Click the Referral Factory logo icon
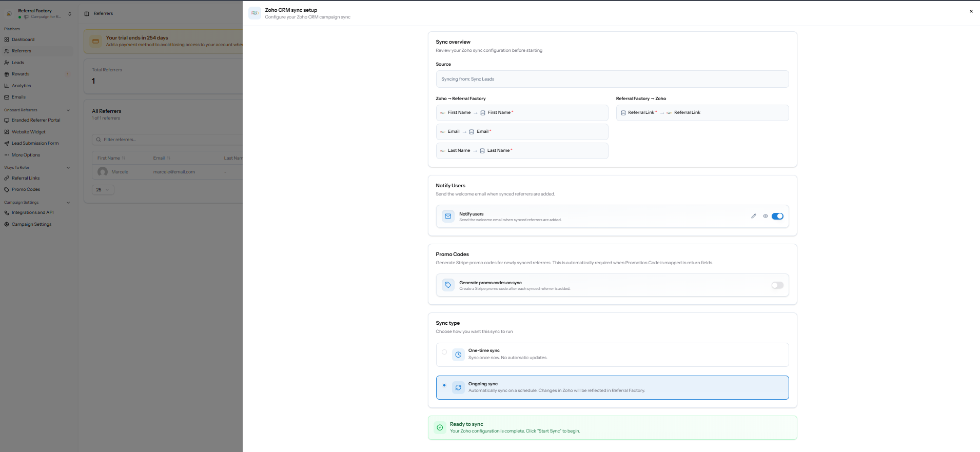The height and width of the screenshot is (452, 980). pyautogui.click(x=9, y=13)
